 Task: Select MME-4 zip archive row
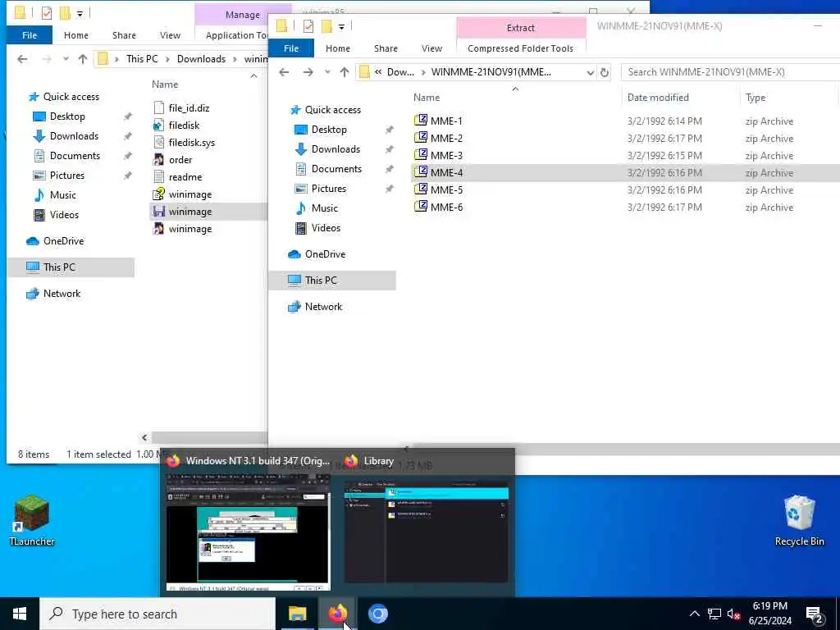tap(625, 172)
